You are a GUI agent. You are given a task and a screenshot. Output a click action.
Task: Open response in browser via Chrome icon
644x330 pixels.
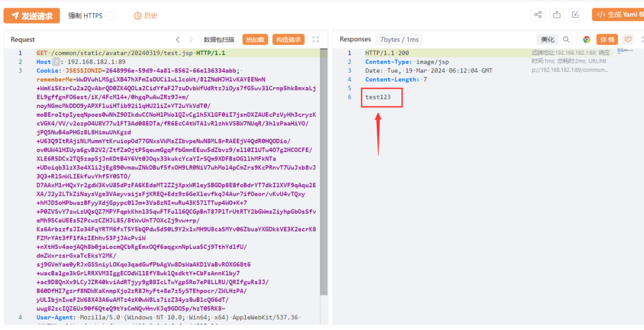pos(587,40)
